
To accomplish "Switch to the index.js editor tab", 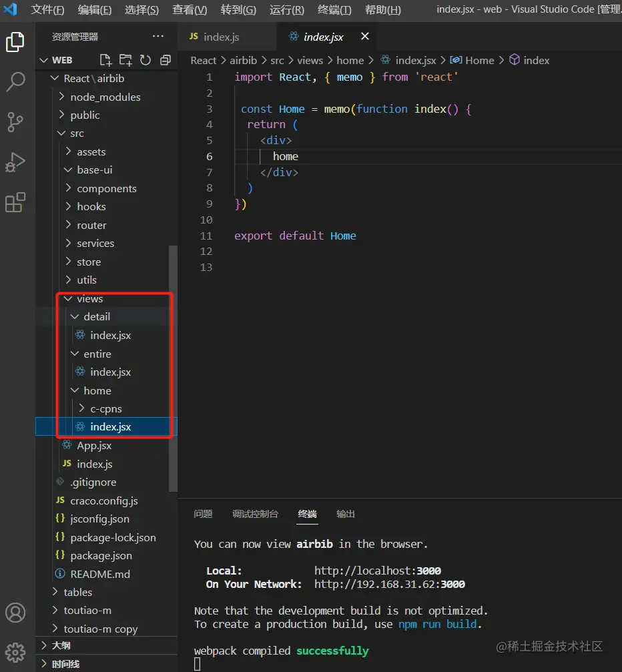I will click(227, 37).
